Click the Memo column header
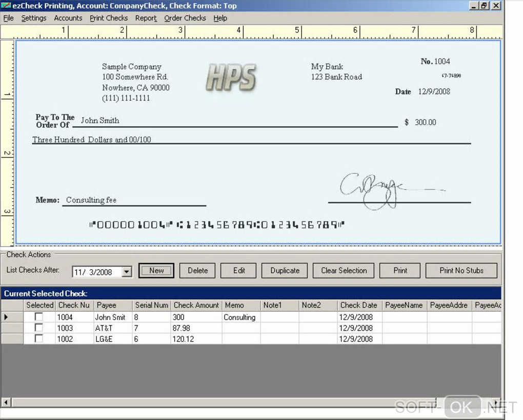 tap(241, 305)
